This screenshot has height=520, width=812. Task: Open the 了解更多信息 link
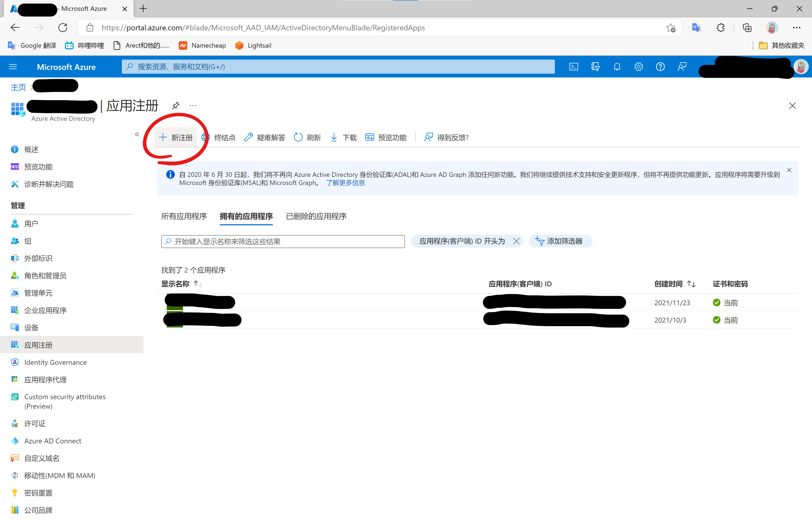[x=345, y=183]
